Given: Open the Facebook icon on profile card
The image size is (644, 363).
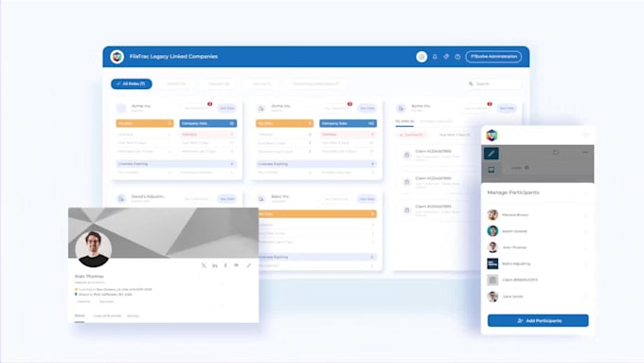Looking at the screenshot, I should [225, 265].
